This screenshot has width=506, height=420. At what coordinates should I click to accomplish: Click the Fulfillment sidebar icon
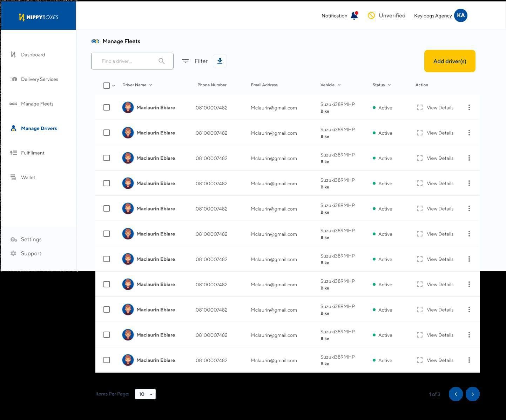(13, 153)
